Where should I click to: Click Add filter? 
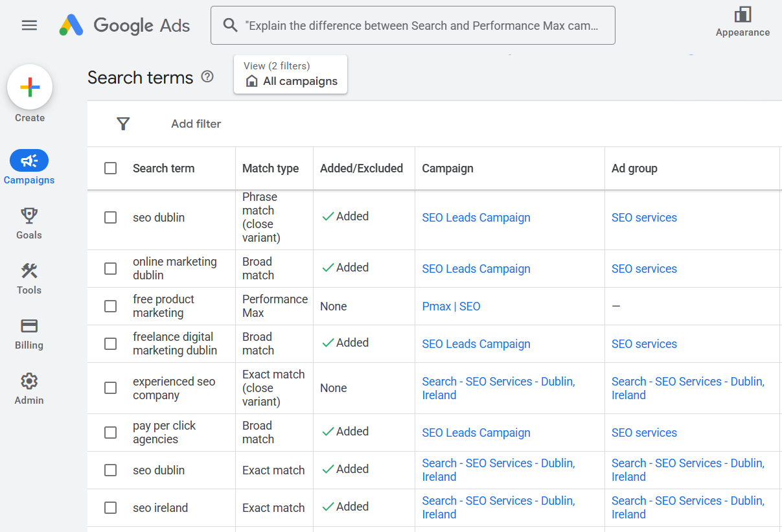pos(196,124)
